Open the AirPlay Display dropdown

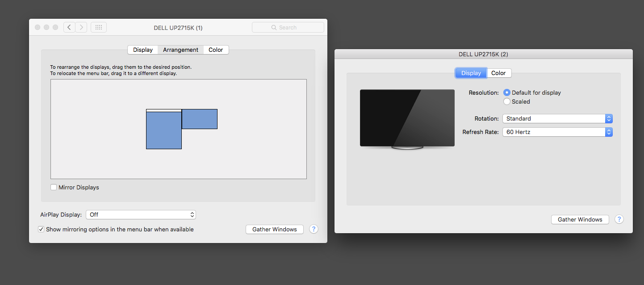tap(141, 214)
